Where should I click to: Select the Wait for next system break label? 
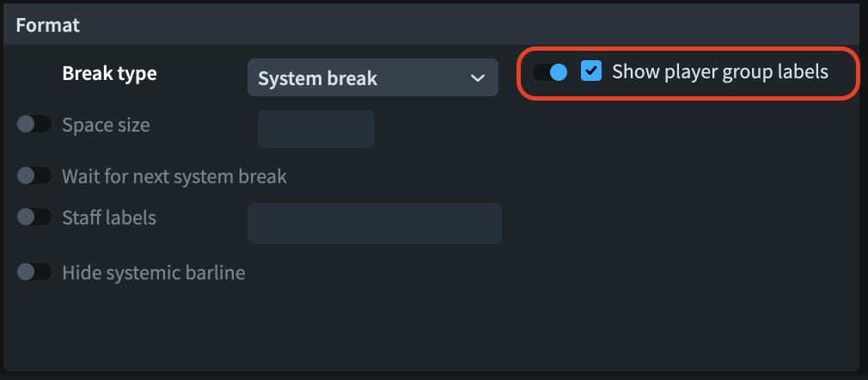tap(174, 176)
